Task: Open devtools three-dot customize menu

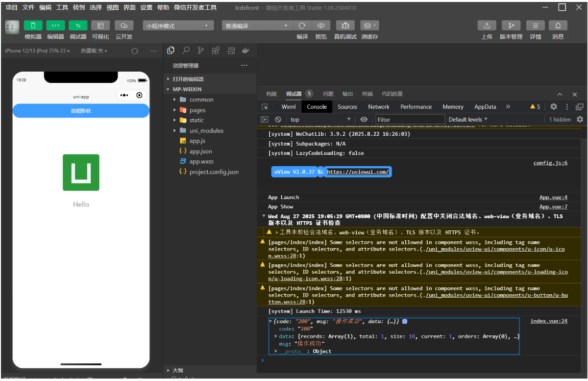Action: [567, 107]
